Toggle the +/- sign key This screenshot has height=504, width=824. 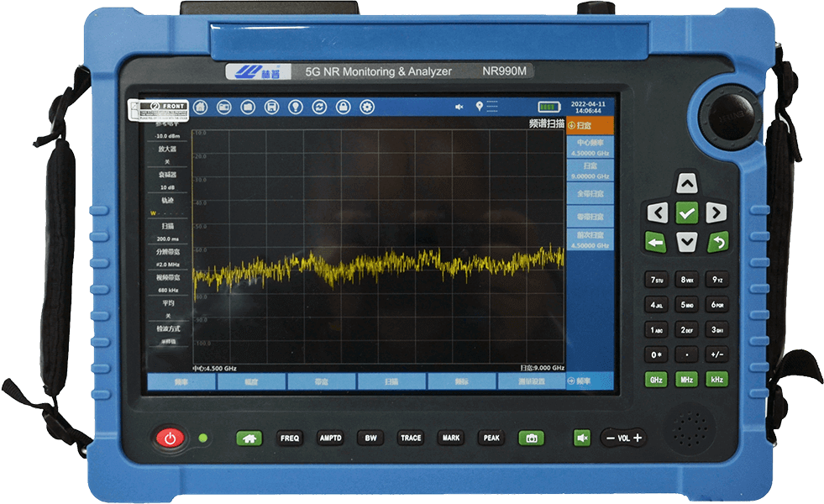[716, 354]
